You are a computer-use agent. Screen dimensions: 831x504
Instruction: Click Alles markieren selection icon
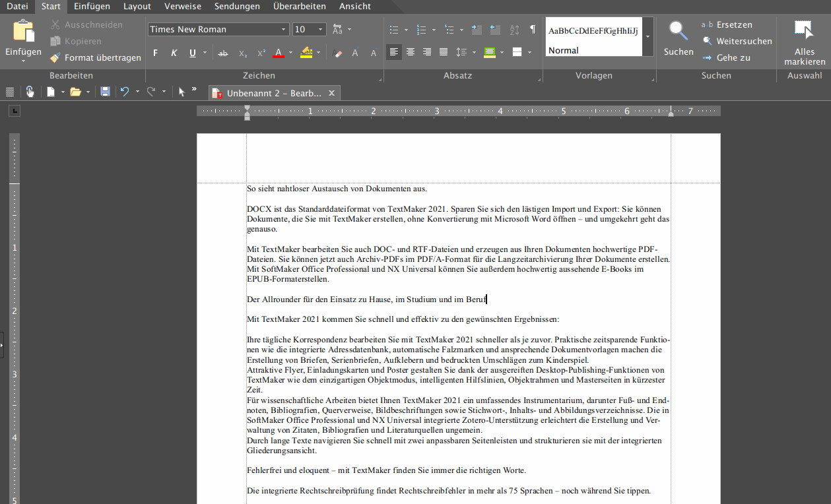(x=803, y=30)
